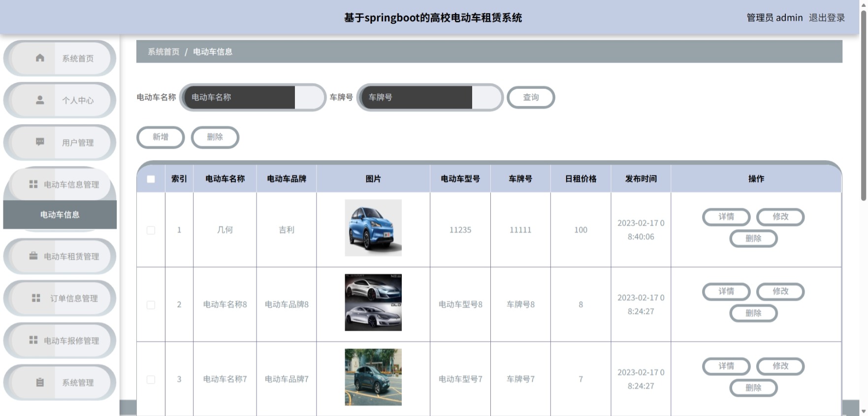
Task: Open 个人中心 menu item
Action: 60,100
